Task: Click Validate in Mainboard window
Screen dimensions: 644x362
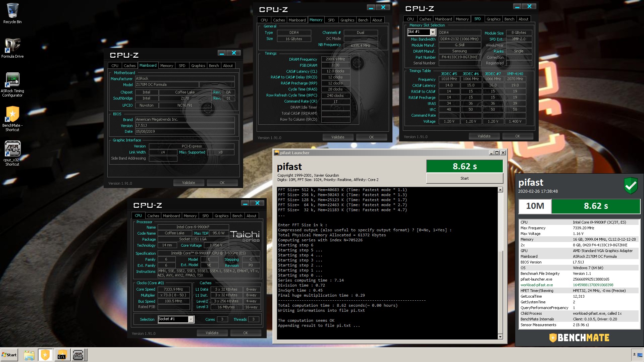Action: pyautogui.click(x=189, y=183)
